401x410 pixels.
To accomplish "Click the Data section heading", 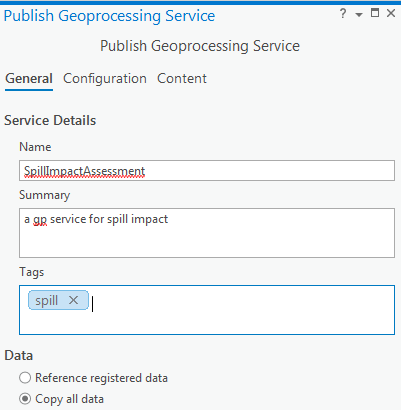I will pyautogui.click(x=19, y=356).
